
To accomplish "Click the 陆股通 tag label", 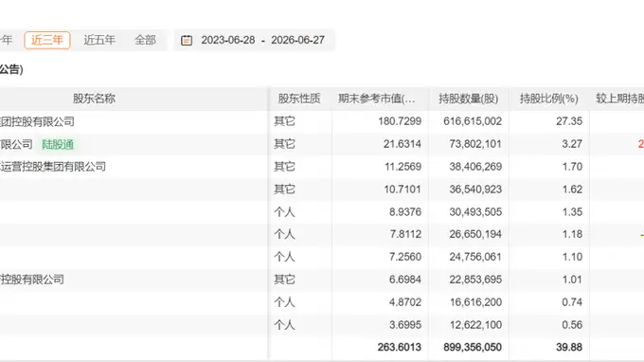I will pyautogui.click(x=58, y=145).
